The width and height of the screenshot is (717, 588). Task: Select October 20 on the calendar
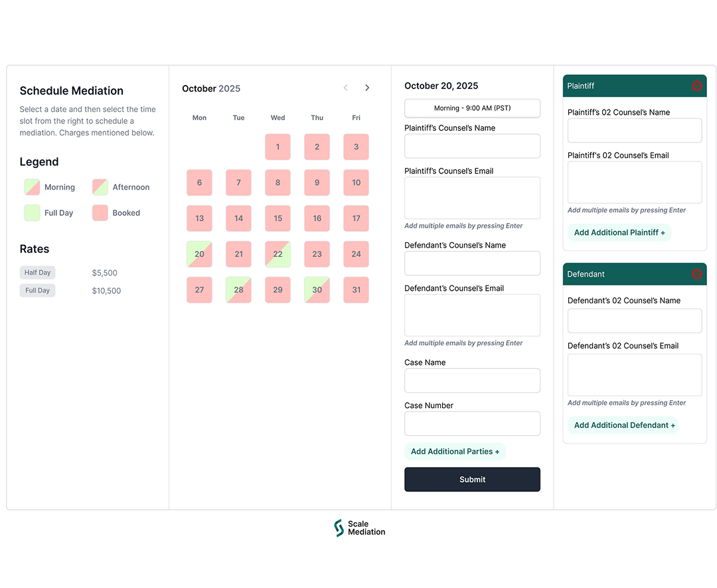click(199, 254)
